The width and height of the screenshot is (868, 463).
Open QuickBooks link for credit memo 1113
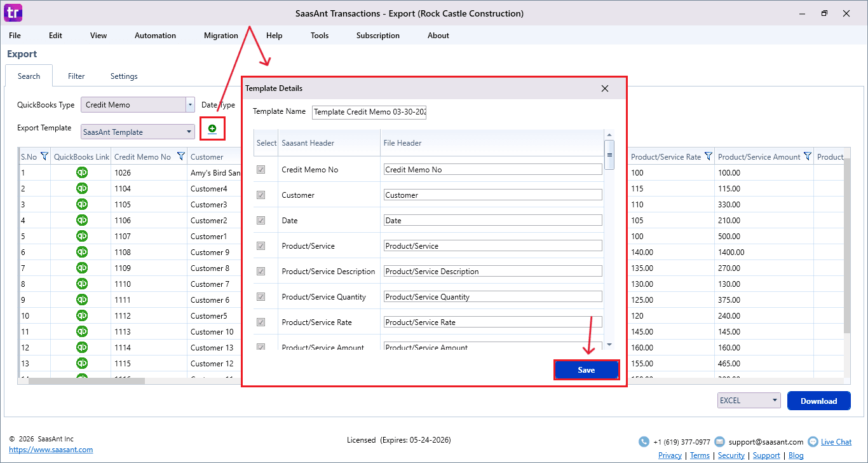tap(82, 331)
